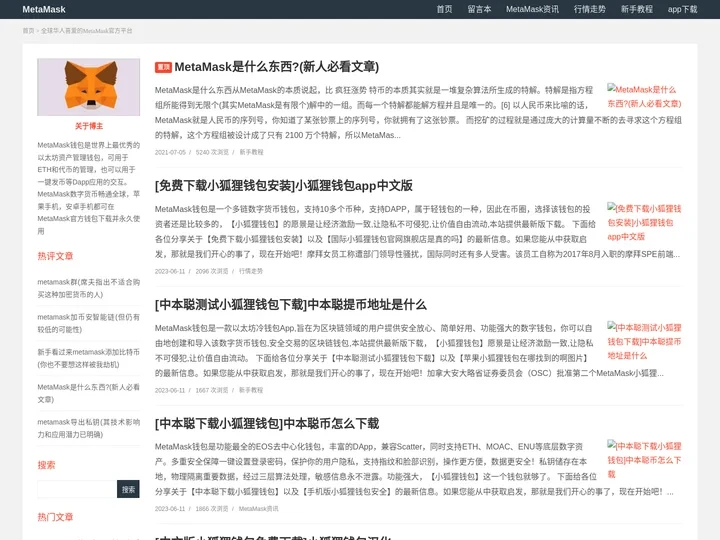The image size is (720, 540).
Task: Open article [免费下载小狐狸钱包安装] title
Action: (284, 186)
